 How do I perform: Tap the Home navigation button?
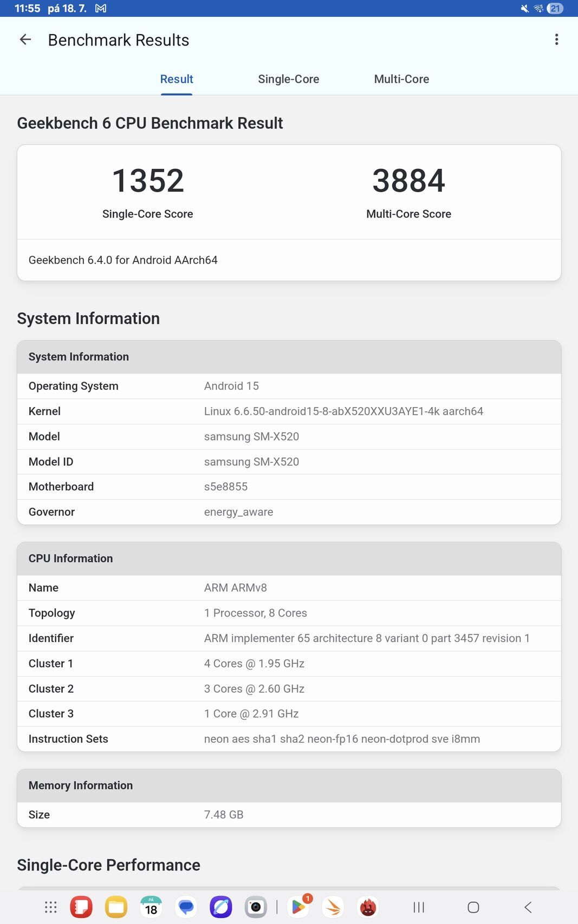point(473,907)
